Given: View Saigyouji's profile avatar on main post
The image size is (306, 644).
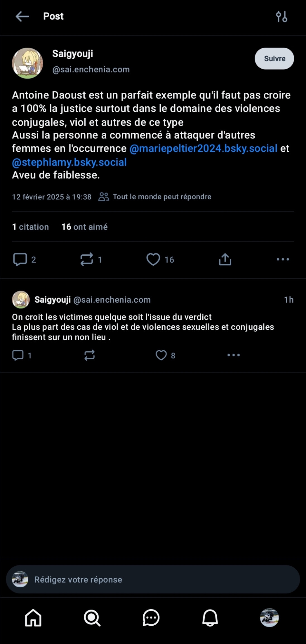Looking at the screenshot, I should coord(27,63).
